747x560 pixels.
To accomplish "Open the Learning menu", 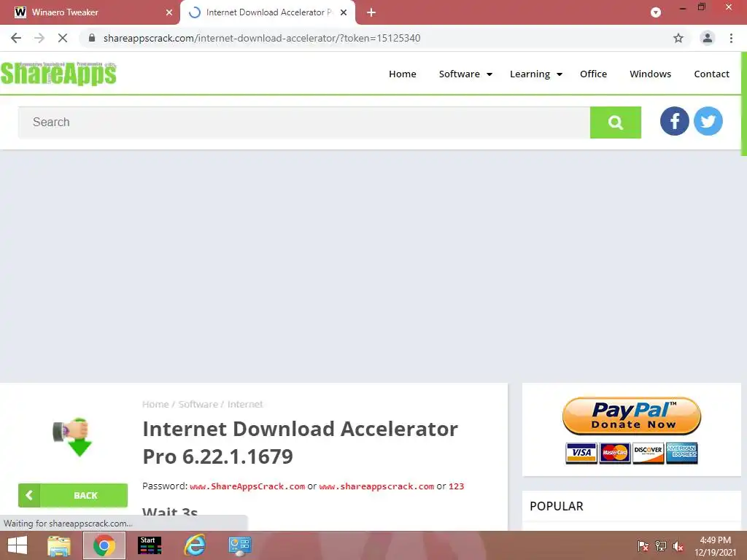I will [x=530, y=74].
